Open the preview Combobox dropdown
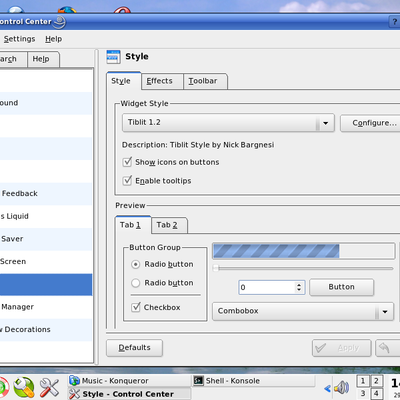Screen dimensions: 400x400 [x=303, y=311]
